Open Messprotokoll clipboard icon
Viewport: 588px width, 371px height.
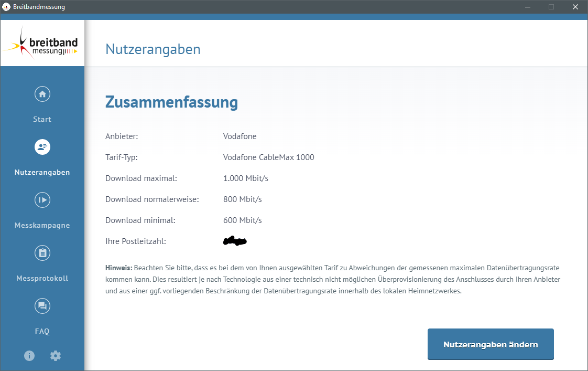pos(42,253)
